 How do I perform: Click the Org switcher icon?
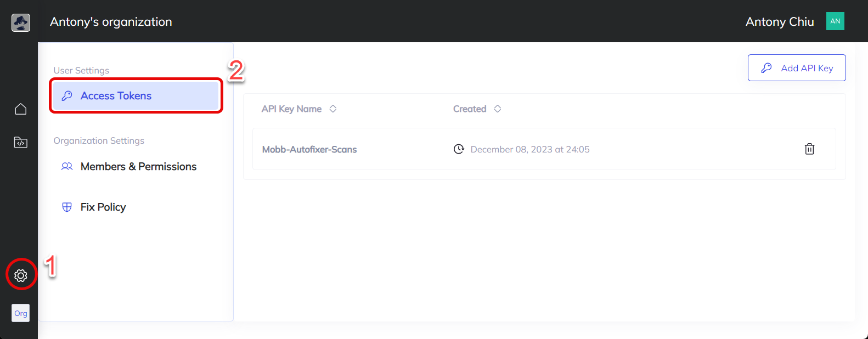(21, 313)
